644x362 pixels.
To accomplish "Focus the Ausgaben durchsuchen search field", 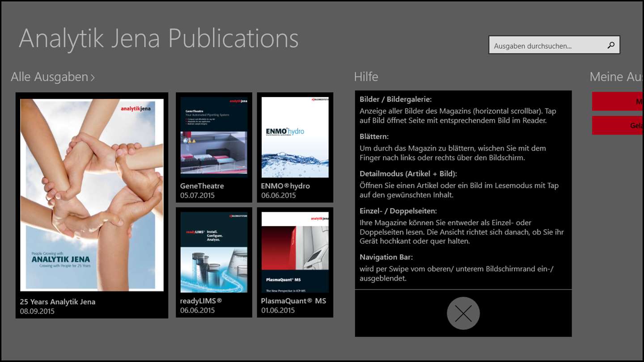I will point(554,45).
